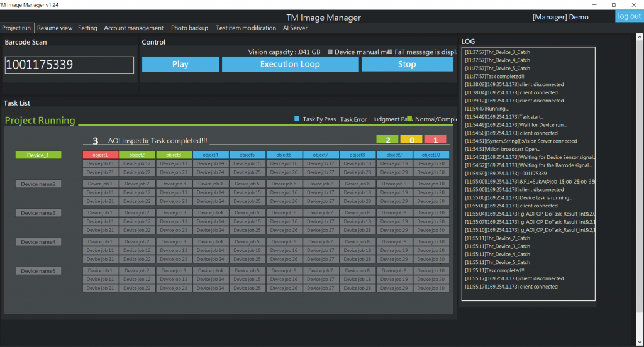The image size is (644, 347).
Task: Select the green object2 cell
Action: click(x=137, y=155)
